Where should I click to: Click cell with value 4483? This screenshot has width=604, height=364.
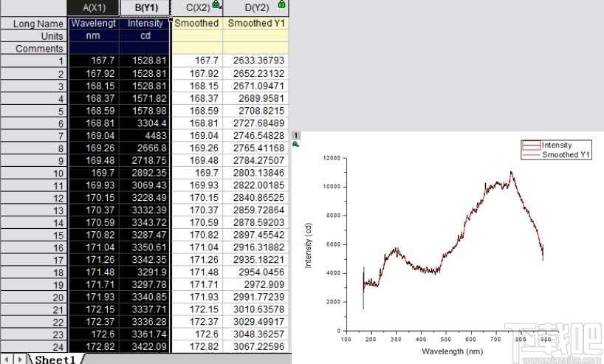pos(145,136)
